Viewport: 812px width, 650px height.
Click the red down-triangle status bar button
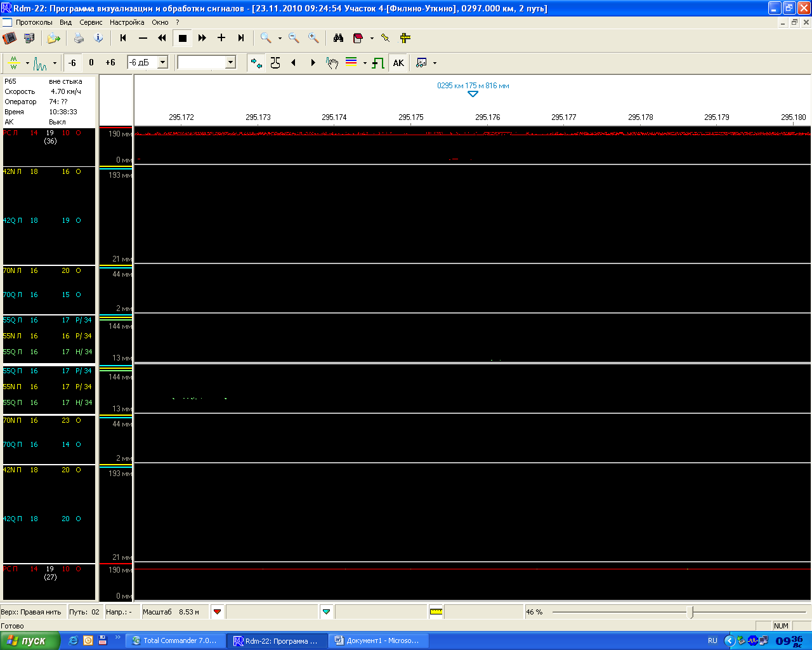[x=218, y=612]
